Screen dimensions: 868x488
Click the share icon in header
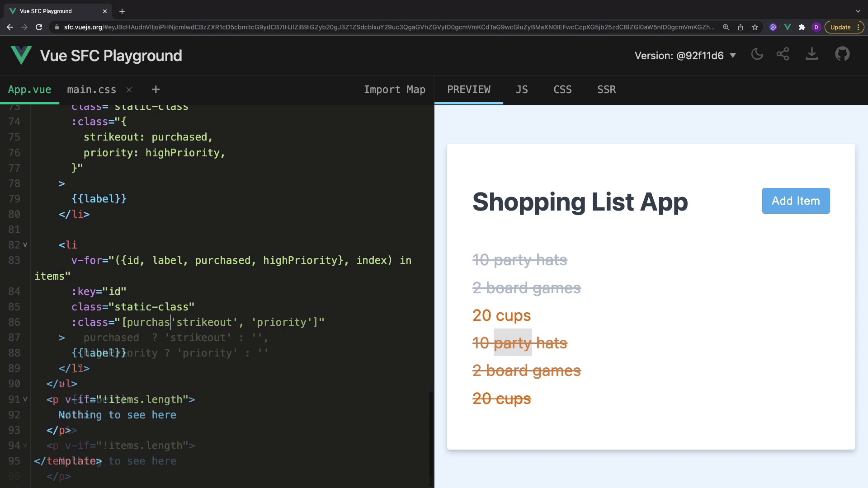[x=783, y=55]
